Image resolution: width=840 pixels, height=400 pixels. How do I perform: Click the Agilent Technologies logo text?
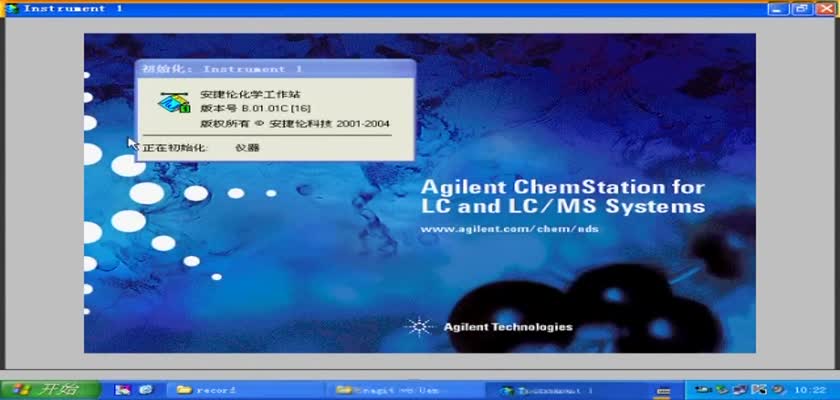pyautogui.click(x=508, y=327)
